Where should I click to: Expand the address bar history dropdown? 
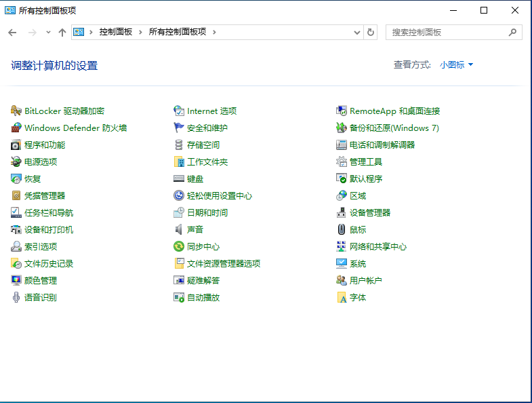357,33
